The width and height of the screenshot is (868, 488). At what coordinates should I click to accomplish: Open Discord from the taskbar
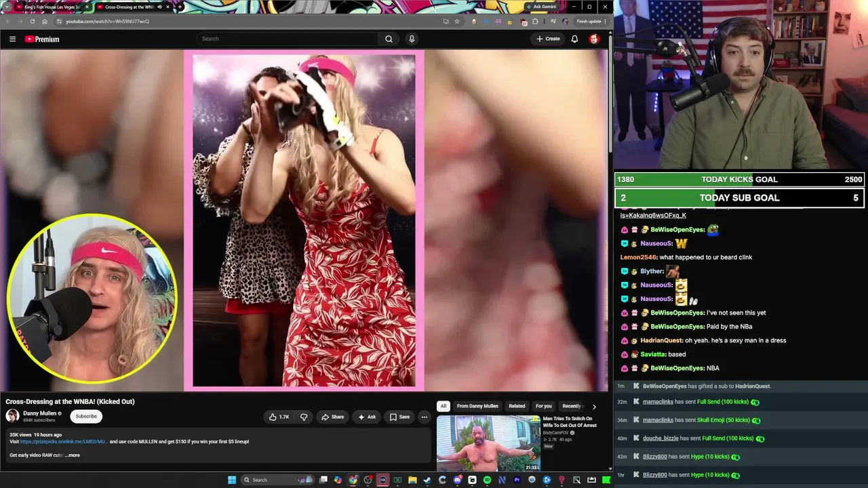[x=457, y=480]
